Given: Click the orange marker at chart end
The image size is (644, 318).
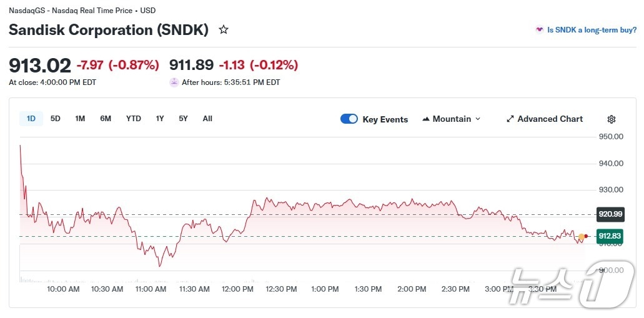Looking at the screenshot, I should pos(582,237).
